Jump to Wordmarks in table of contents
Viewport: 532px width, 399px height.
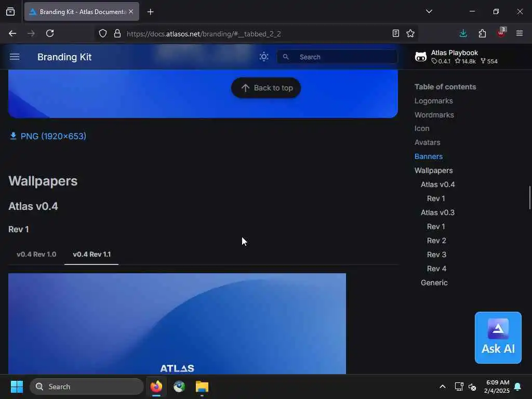click(434, 115)
